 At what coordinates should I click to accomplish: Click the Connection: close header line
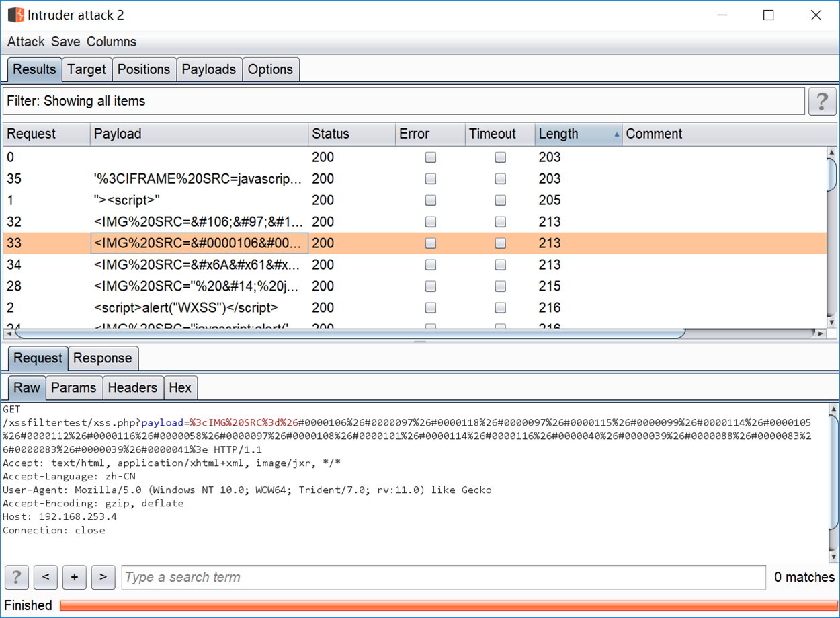click(54, 530)
